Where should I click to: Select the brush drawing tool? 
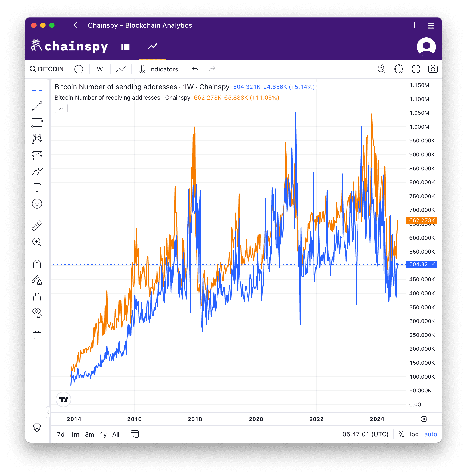37,172
